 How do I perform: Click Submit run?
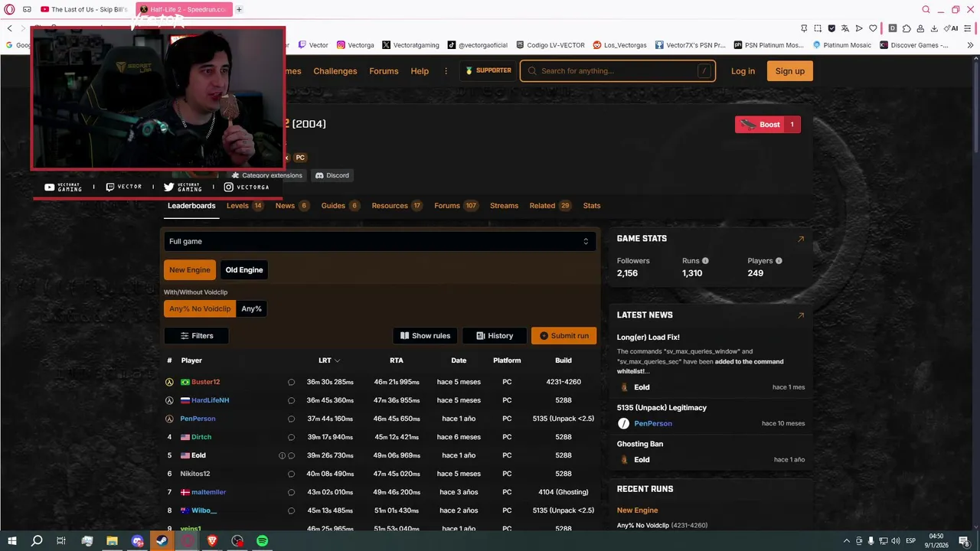coord(564,336)
